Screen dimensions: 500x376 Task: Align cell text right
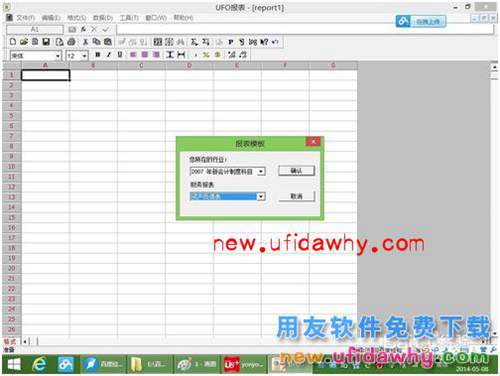(x=156, y=55)
